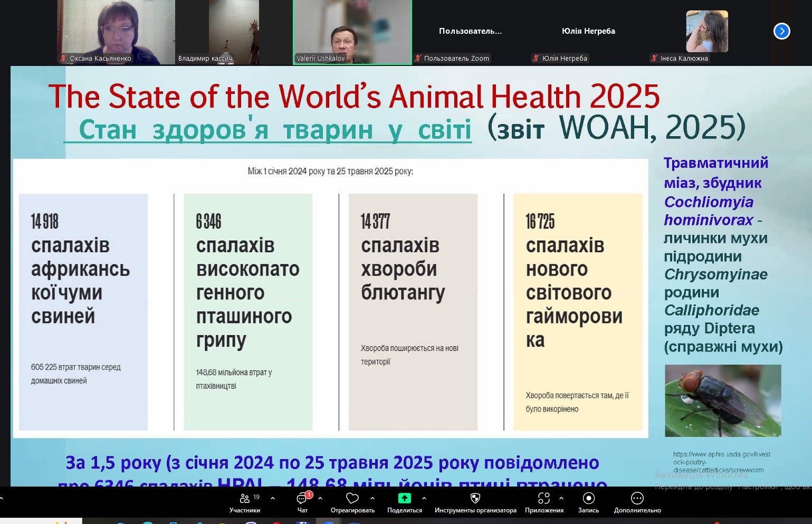Click the Отреагировать heart reactions icon
812x524 pixels.
[x=352, y=499]
